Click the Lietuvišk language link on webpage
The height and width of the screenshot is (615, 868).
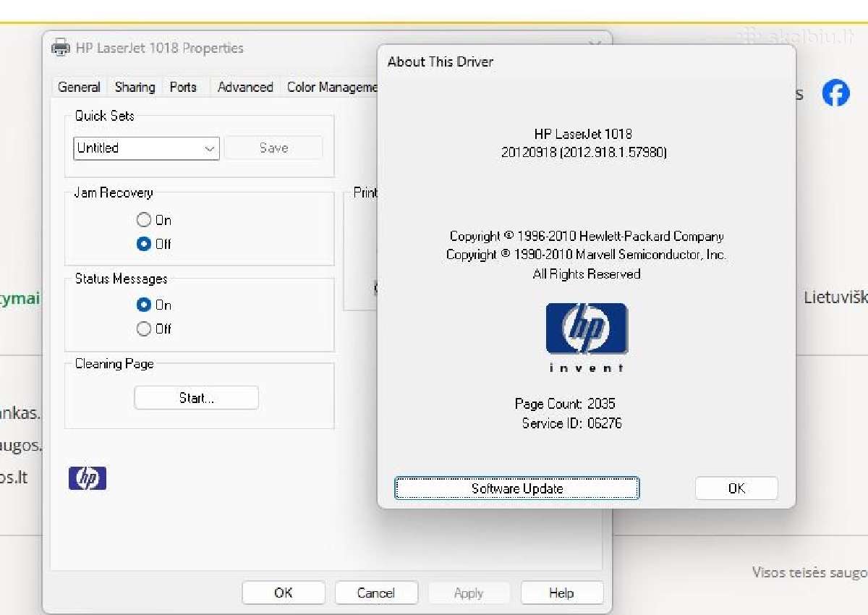[x=835, y=297]
